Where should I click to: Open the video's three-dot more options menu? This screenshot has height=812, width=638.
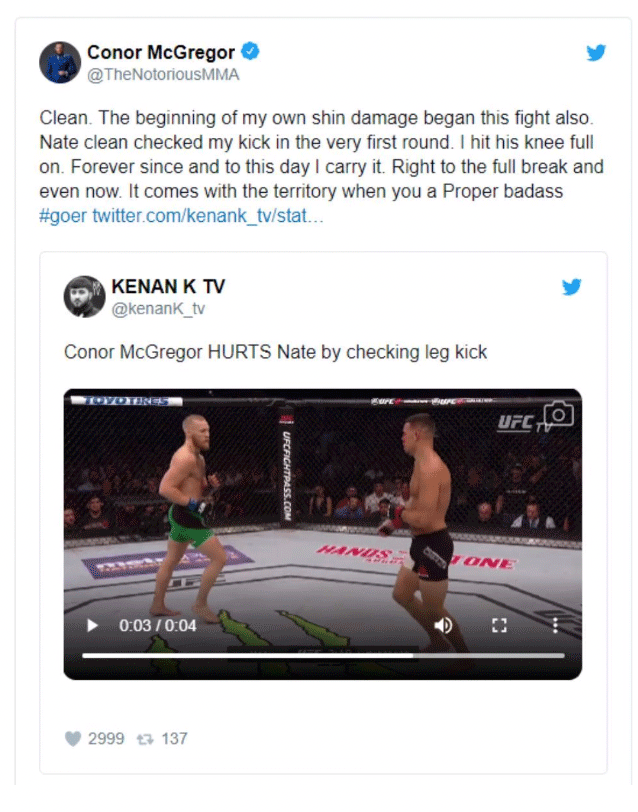click(x=555, y=625)
